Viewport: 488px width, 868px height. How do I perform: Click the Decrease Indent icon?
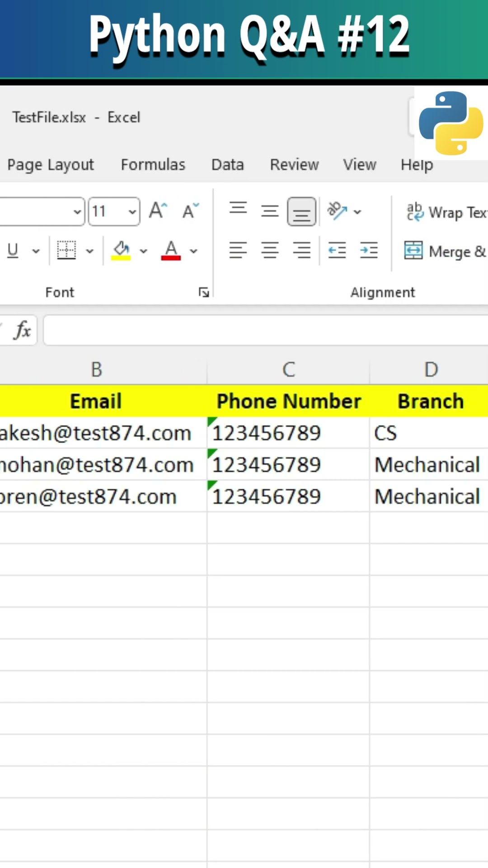(x=337, y=250)
